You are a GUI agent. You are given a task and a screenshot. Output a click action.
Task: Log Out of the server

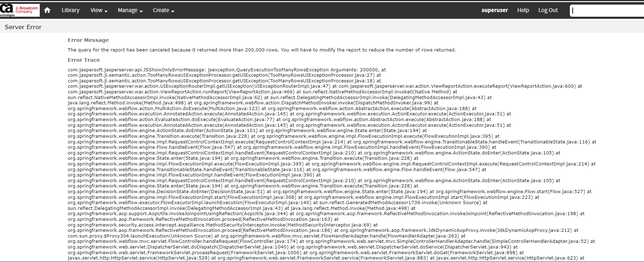click(548, 10)
